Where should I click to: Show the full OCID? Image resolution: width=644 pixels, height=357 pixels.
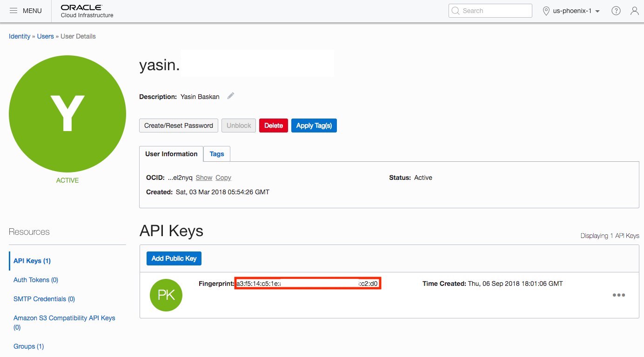tap(204, 178)
